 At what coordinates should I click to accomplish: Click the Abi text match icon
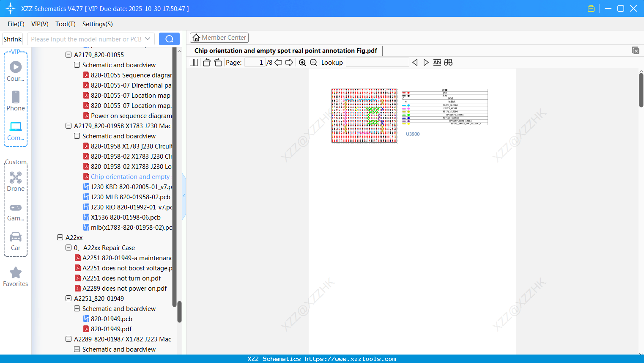(x=437, y=62)
